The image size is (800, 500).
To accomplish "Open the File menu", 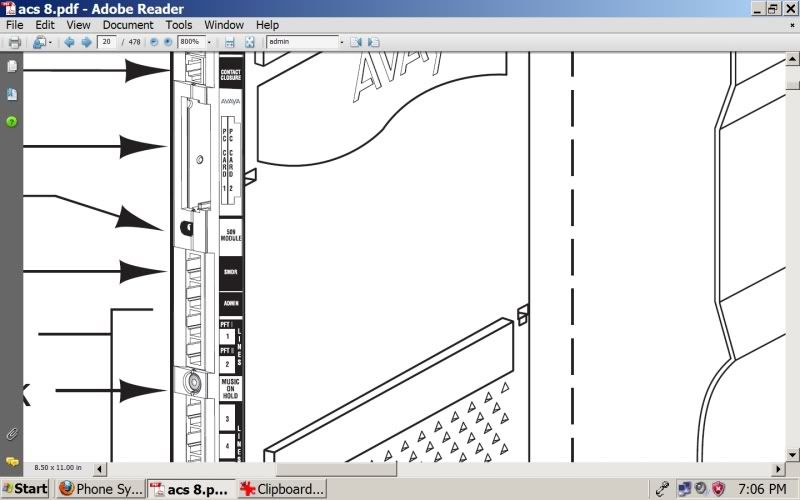I will 14,25.
